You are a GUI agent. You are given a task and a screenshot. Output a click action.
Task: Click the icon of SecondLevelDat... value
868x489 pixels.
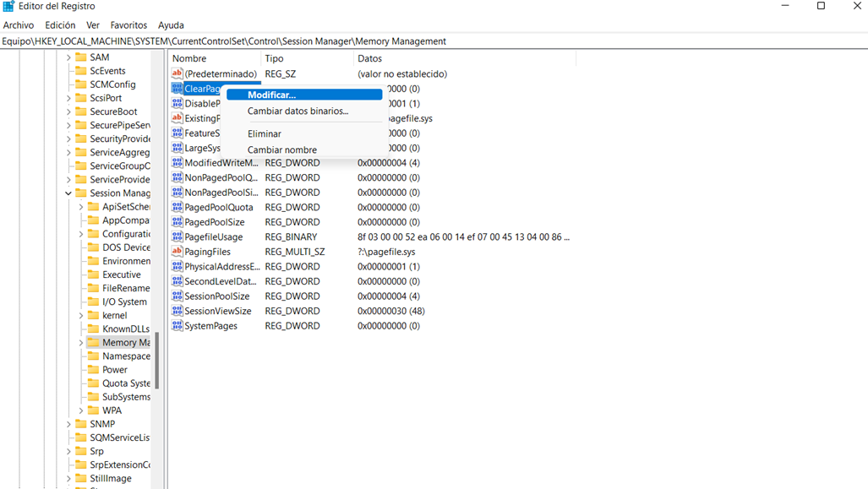[177, 281]
